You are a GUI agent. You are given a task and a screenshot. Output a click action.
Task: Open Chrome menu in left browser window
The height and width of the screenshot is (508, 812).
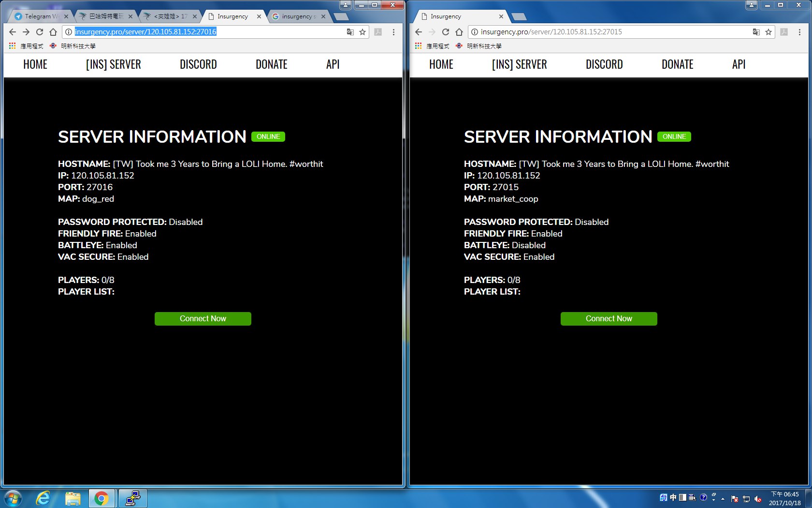tap(393, 32)
